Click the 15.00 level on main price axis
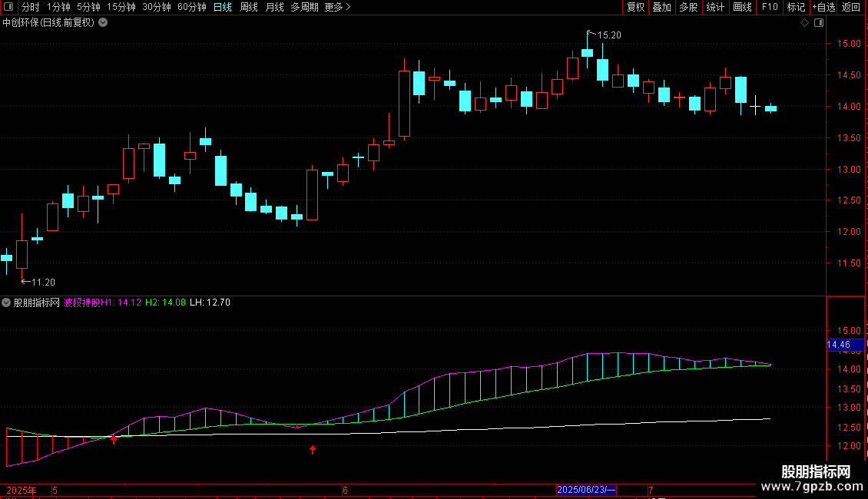868x499 pixels. (x=849, y=44)
